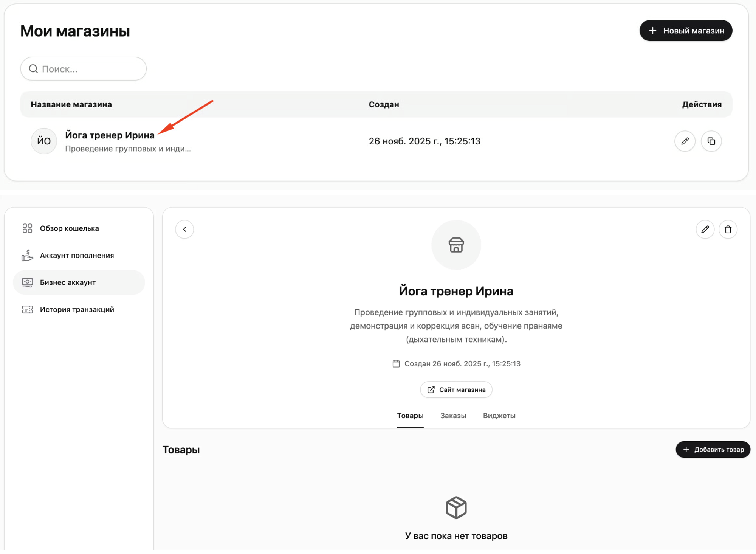
Task: Click the empty-products box icon
Action: [x=456, y=507]
